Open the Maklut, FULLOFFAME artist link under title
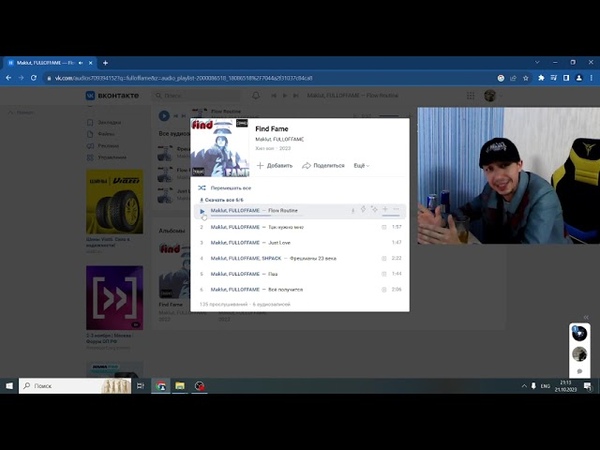This screenshot has height=450, width=600. (279, 139)
